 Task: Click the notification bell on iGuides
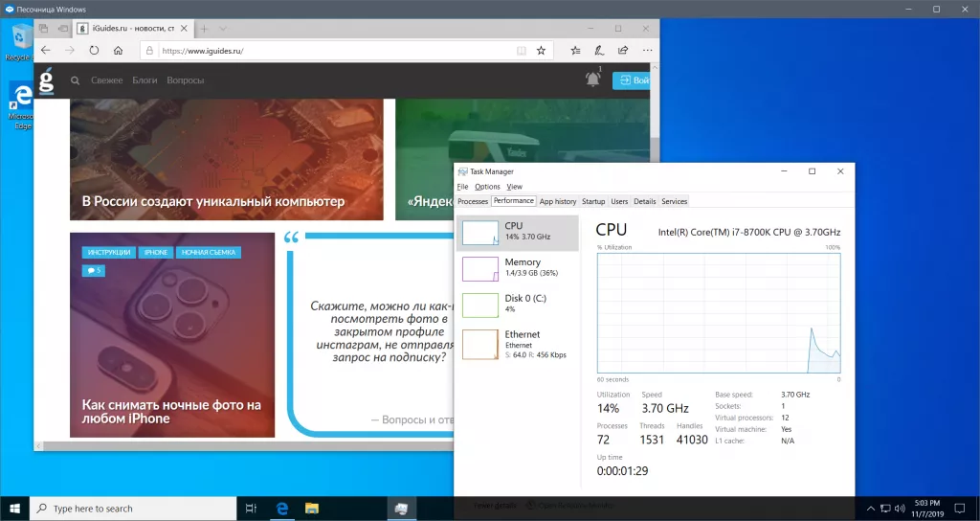click(592, 79)
